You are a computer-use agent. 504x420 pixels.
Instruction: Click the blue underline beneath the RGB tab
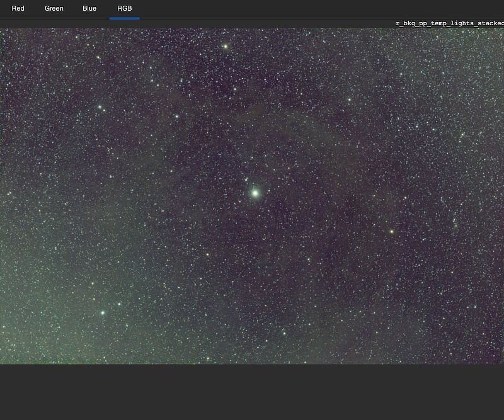pyautogui.click(x=124, y=18)
